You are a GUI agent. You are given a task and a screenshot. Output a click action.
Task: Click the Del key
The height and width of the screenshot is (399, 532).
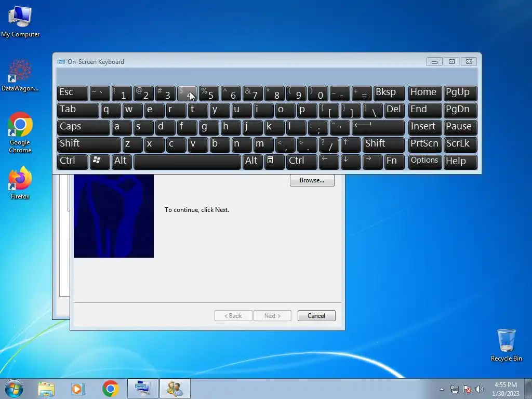click(394, 110)
